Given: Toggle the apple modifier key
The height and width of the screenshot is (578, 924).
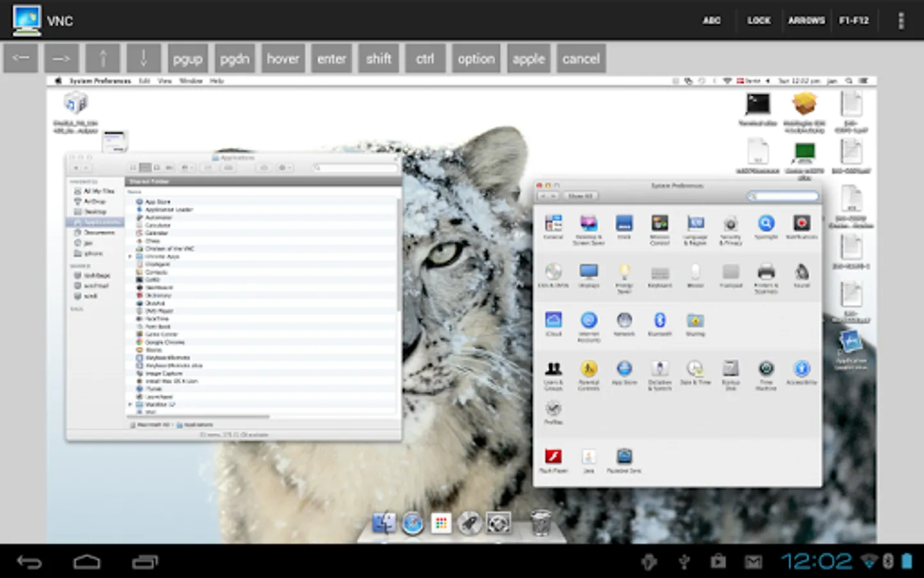Looking at the screenshot, I should coord(529,59).
